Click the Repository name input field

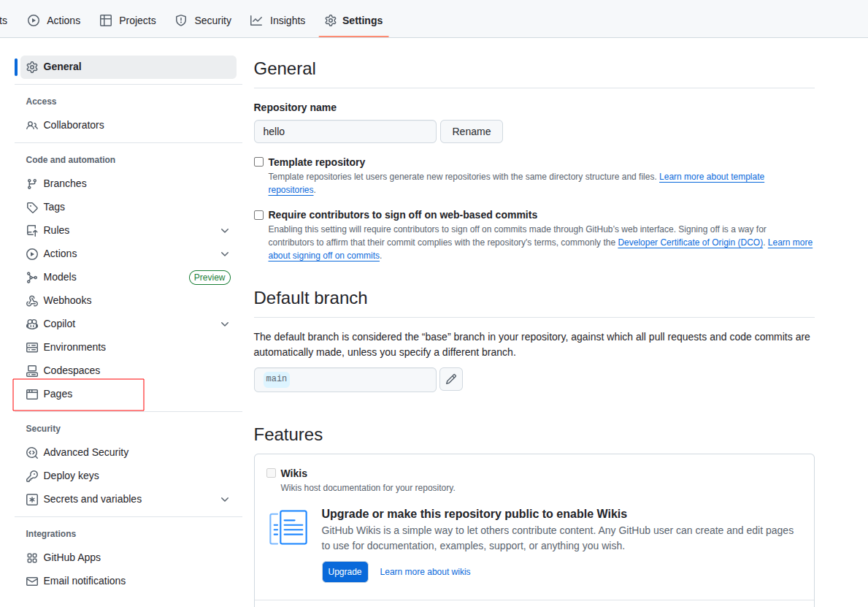345,131
